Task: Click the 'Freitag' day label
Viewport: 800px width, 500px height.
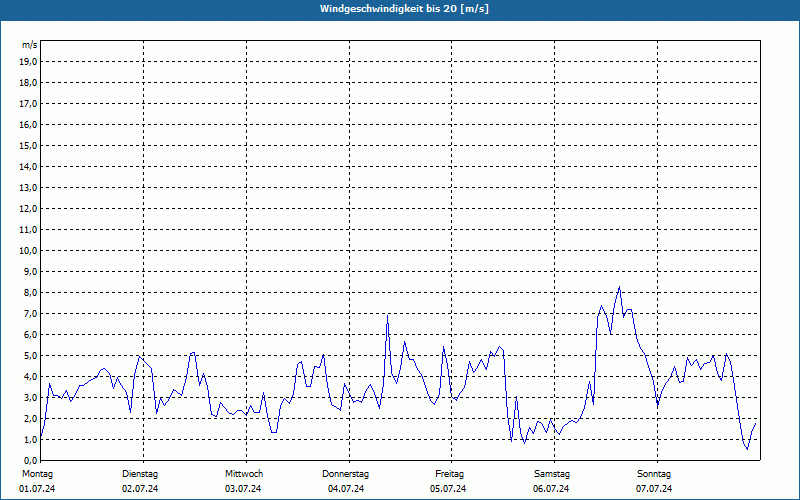Action: pyautogui.click(x=449, y=474)
